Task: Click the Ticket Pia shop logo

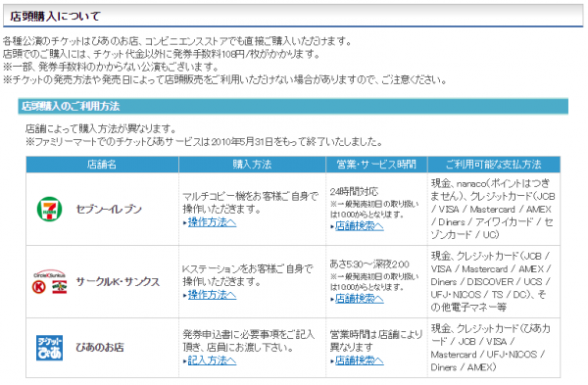Action: point(50,348)
